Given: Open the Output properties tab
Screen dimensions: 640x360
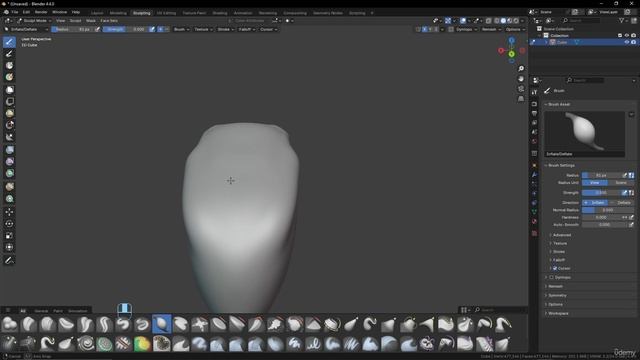Looking at the screenshot, I should click(534, 113).
